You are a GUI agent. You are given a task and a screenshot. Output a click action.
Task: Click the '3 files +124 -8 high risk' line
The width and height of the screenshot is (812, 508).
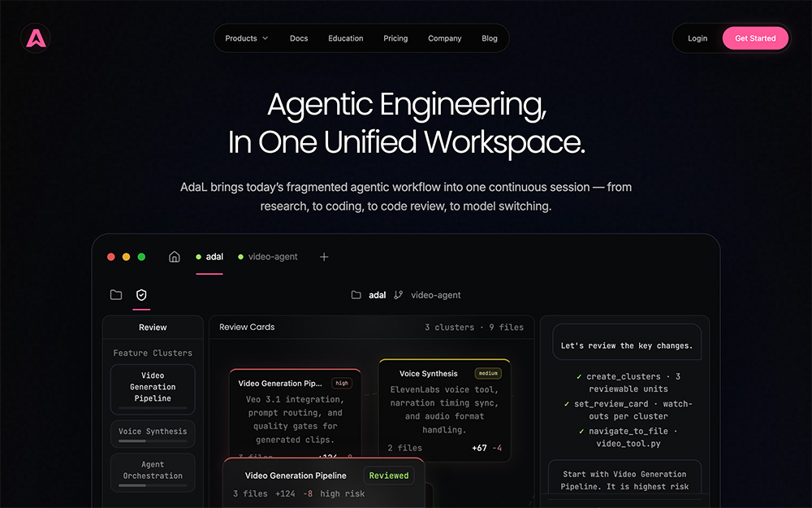299,493
